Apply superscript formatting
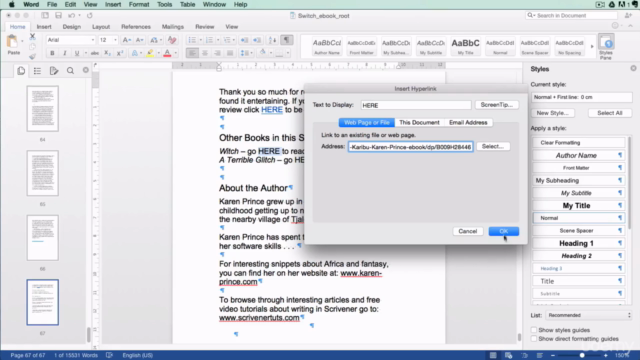 [120, 53]
